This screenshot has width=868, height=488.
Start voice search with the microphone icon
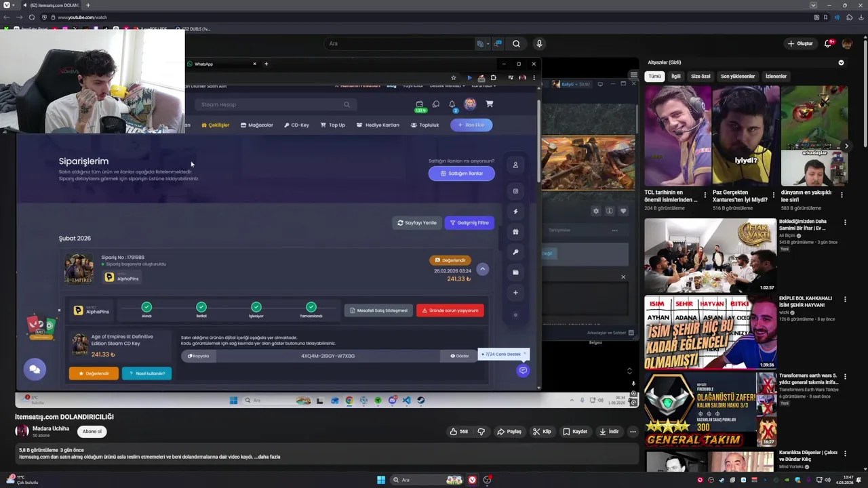pos(539,43)
